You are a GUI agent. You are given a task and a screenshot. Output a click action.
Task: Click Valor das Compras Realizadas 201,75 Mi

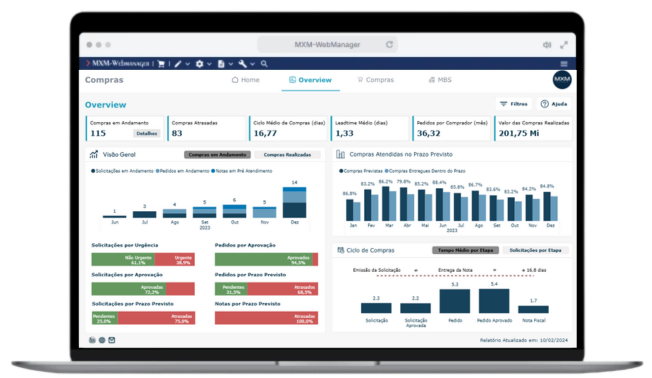(519, 133)
